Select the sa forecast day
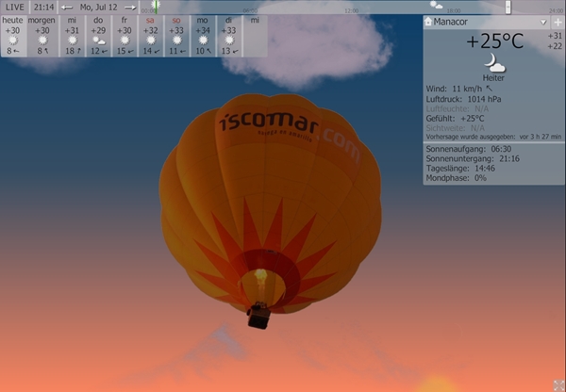The image size is (566, 392). 151,36
